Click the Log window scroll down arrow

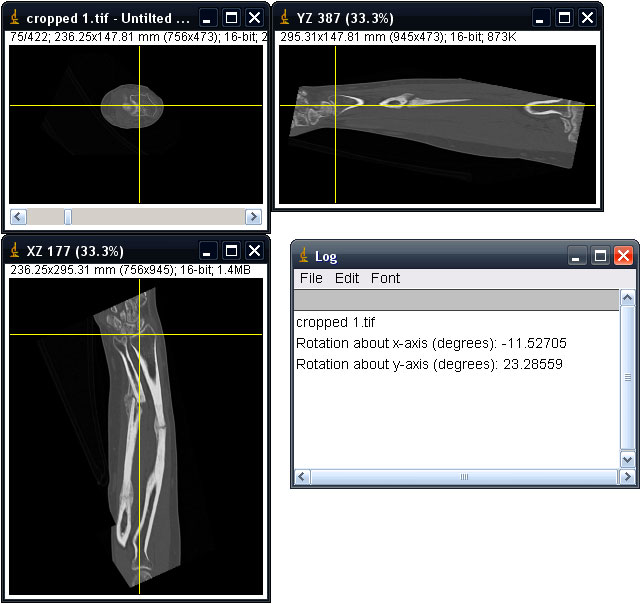pos(627,460)
